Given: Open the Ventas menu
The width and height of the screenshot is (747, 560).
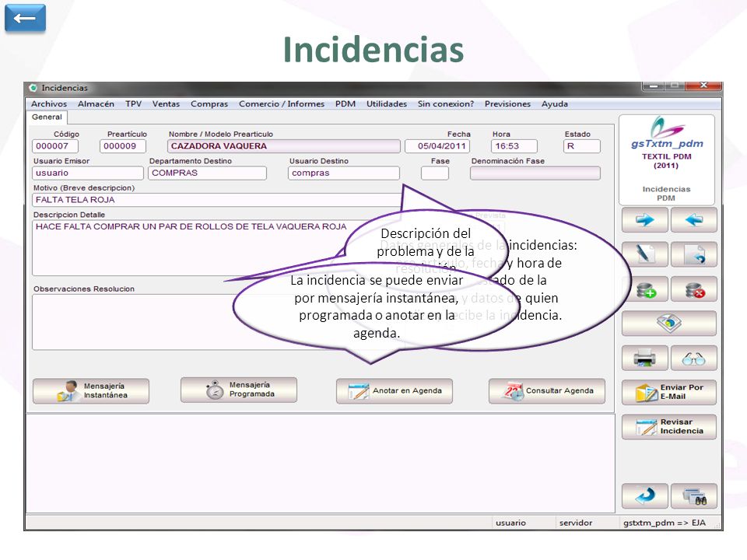Looking at the screenshot, I should tap(166, 103).
